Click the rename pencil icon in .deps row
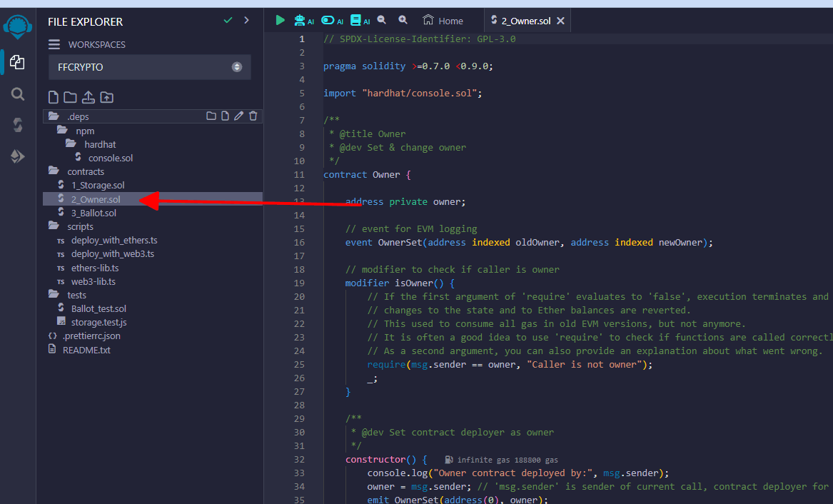833x504 pixels. [x=239, y=116]
